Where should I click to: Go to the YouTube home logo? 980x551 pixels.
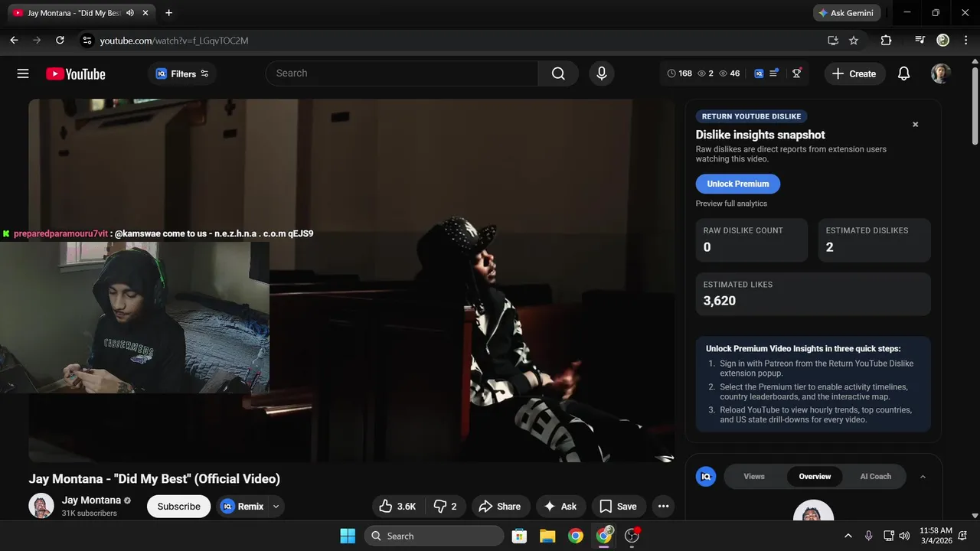point(75,73)
